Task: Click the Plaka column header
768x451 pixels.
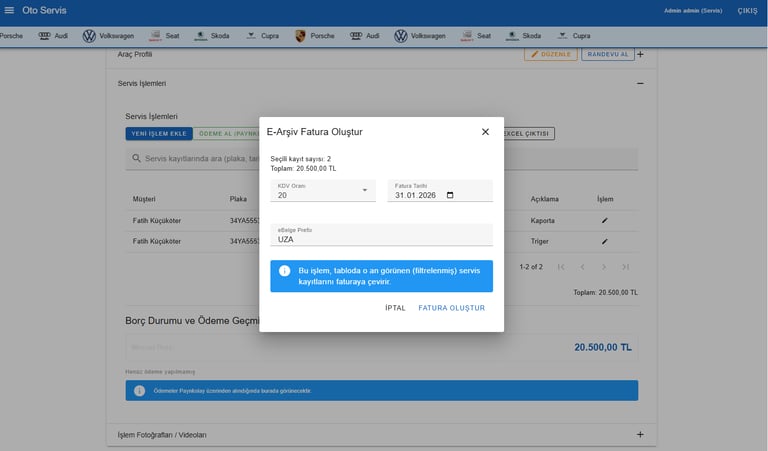Action: point(238,199)
